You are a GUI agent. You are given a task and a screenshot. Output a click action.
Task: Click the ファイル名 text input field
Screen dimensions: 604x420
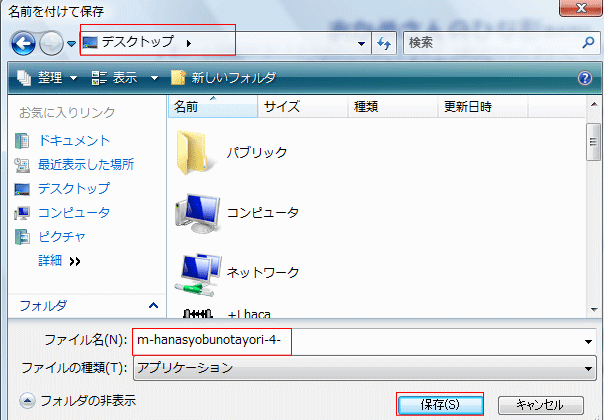click(360, 341)
